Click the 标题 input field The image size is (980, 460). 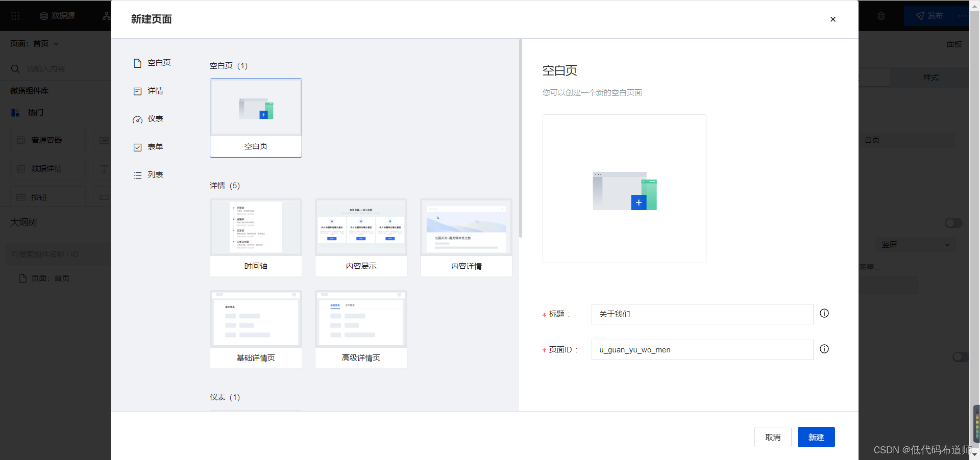click(702, 314)
